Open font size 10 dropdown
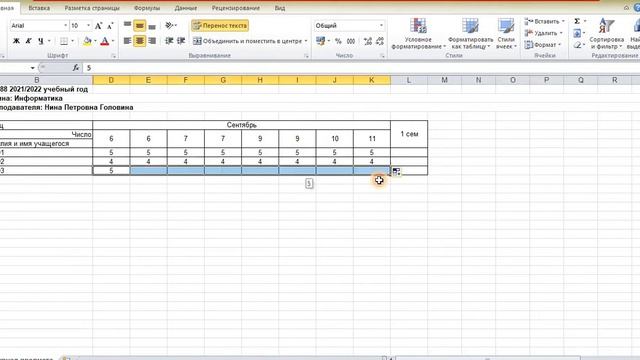 tap(88, 26)
